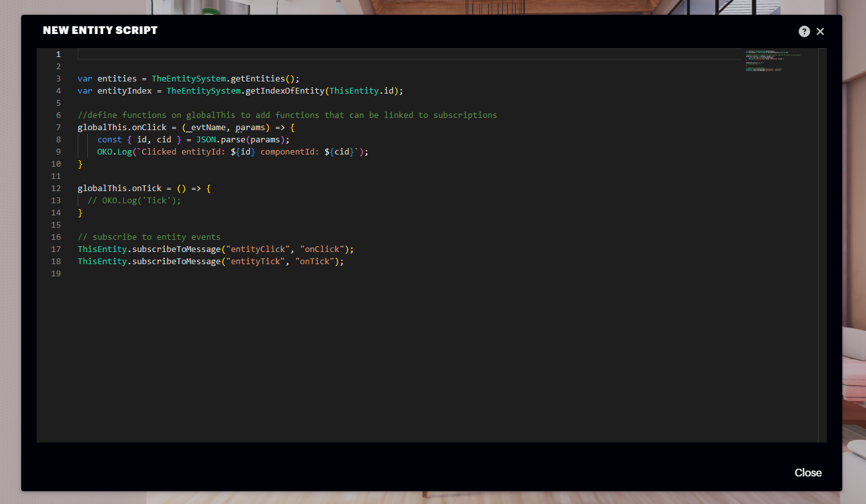Click the globalThis.onClick function definition on line 7

click(122, 127)
